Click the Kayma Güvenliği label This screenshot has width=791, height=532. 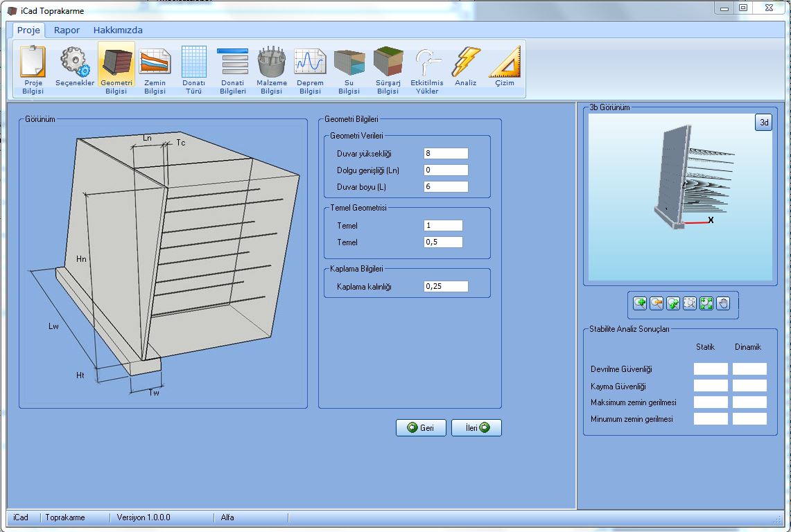tap(618, 387)
